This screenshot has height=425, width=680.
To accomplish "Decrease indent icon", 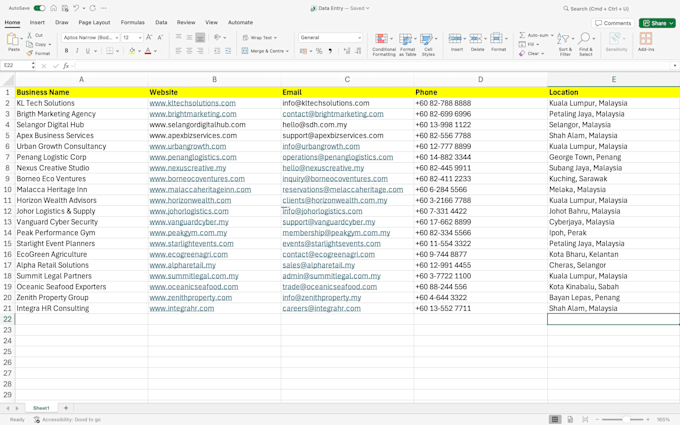I will pos(217,51).
